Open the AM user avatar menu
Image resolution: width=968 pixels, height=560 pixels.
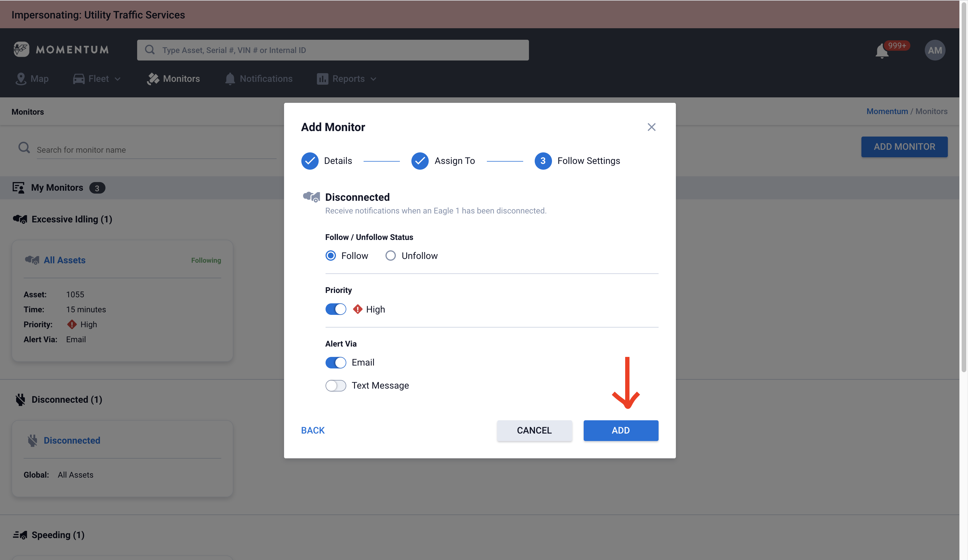[935, 50]
